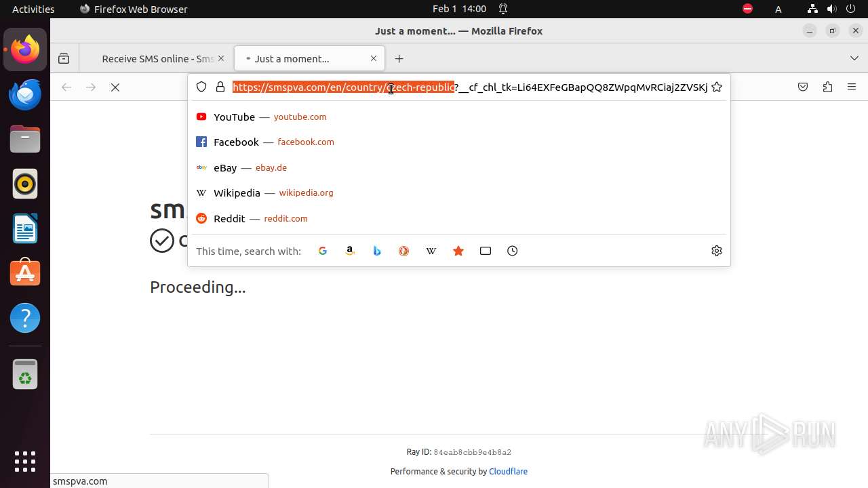The width and height of the screenshot is (868, 488).
Task: Open search settings gear
Action: (717, 251)
